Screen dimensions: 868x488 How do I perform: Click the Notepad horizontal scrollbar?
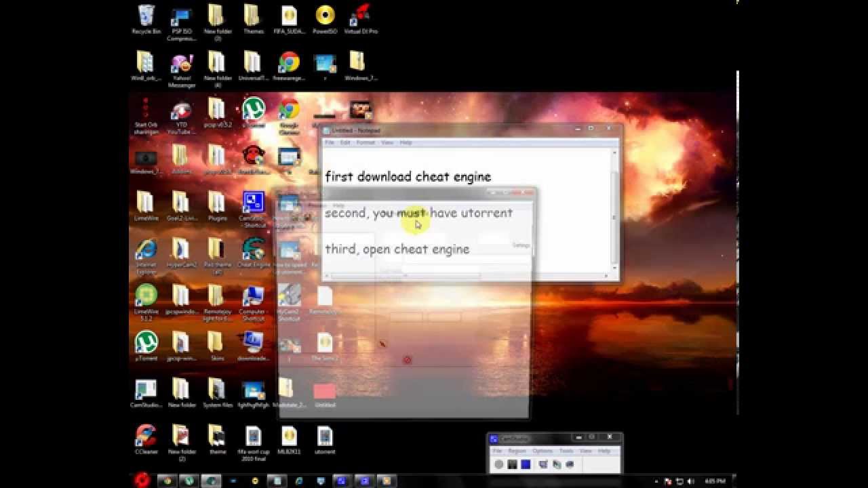coord(467,276)
